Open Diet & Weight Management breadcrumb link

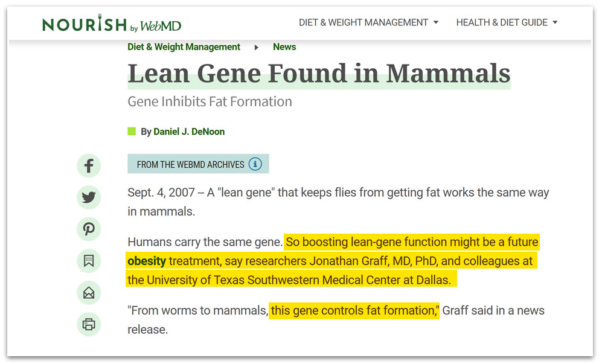click(x=184, y=47)
